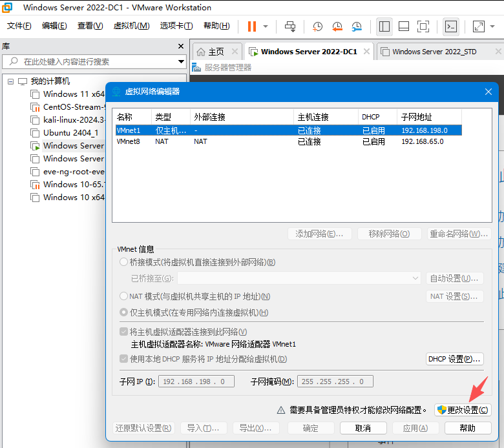Image resolution: width=504 pixels, height=448 pixels.
Task: Select Ubuntu 2404_1 in the library
Action: [x=70, y=132]
